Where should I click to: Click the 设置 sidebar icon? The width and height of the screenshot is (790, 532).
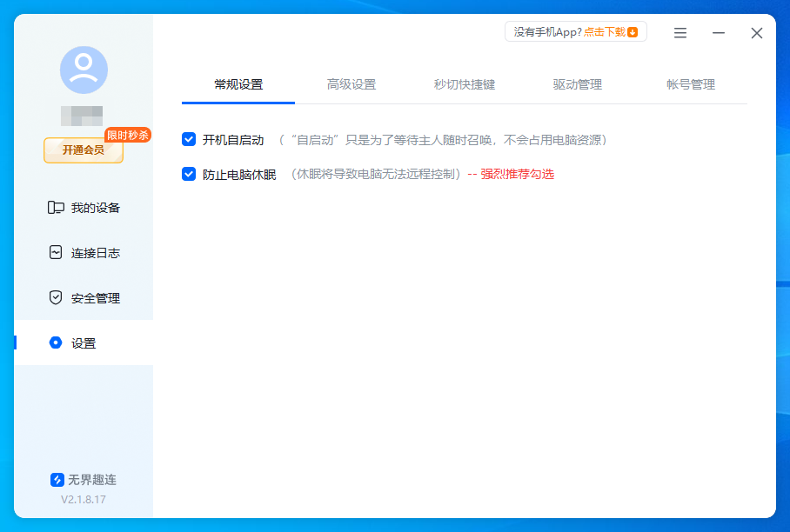[x=57, y=342]
